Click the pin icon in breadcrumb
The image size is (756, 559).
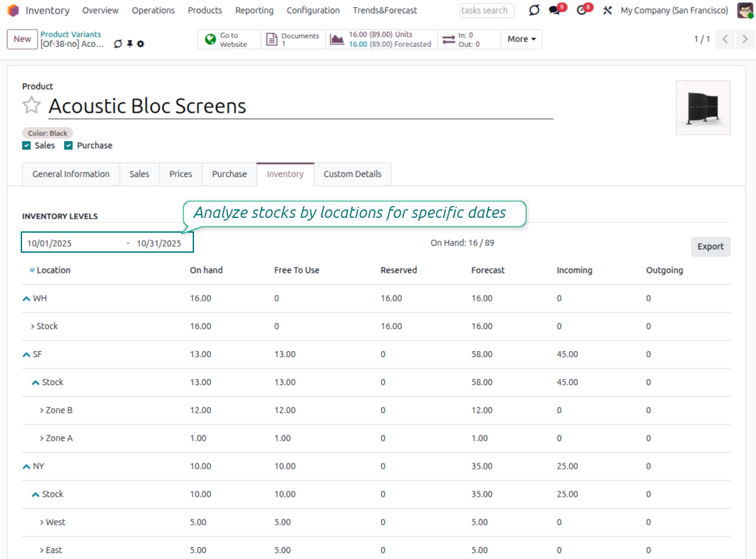pos(130,44)
